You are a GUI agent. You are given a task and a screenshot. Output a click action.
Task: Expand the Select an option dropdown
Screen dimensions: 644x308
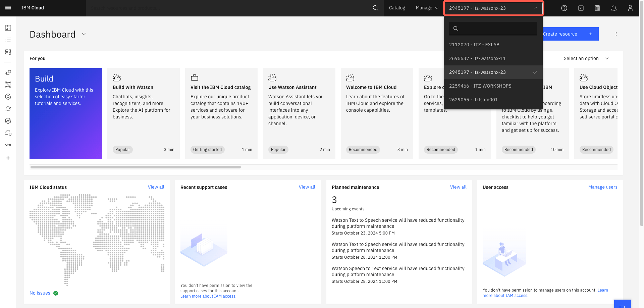[x=586, y=58]
